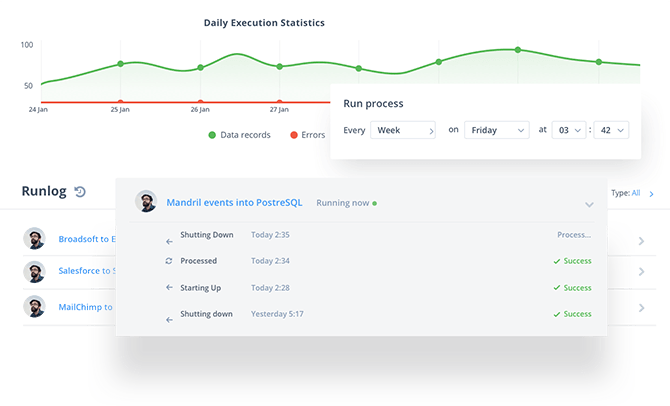Click arrow icon beside Today 2:35 Shutting Down
Image resolution: width=670 pixels, height=406 pixels.
tap(169, 241)
